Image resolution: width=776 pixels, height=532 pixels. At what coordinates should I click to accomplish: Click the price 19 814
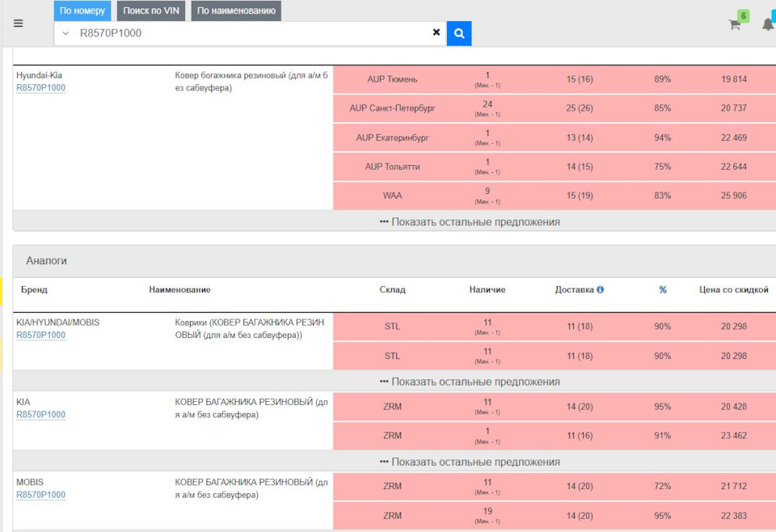pyautogui.click(x=733, y=79)
